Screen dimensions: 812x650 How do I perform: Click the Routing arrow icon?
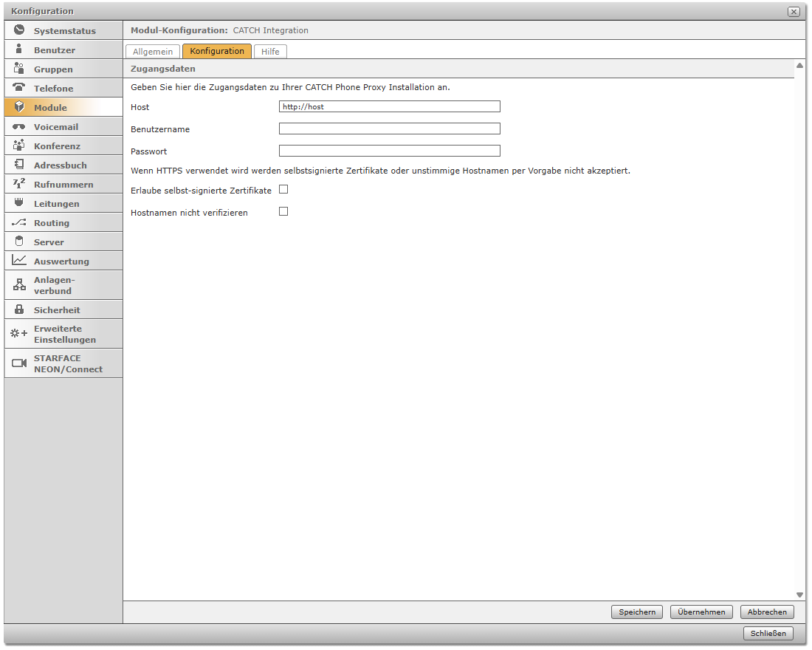pyautogui.click(x=19, y=222)
